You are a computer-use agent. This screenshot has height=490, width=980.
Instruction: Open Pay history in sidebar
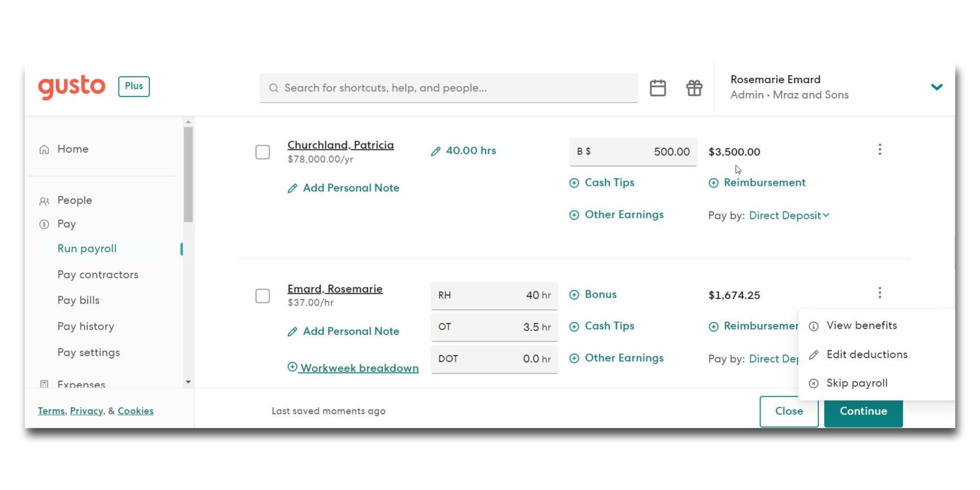pos(86,326)
